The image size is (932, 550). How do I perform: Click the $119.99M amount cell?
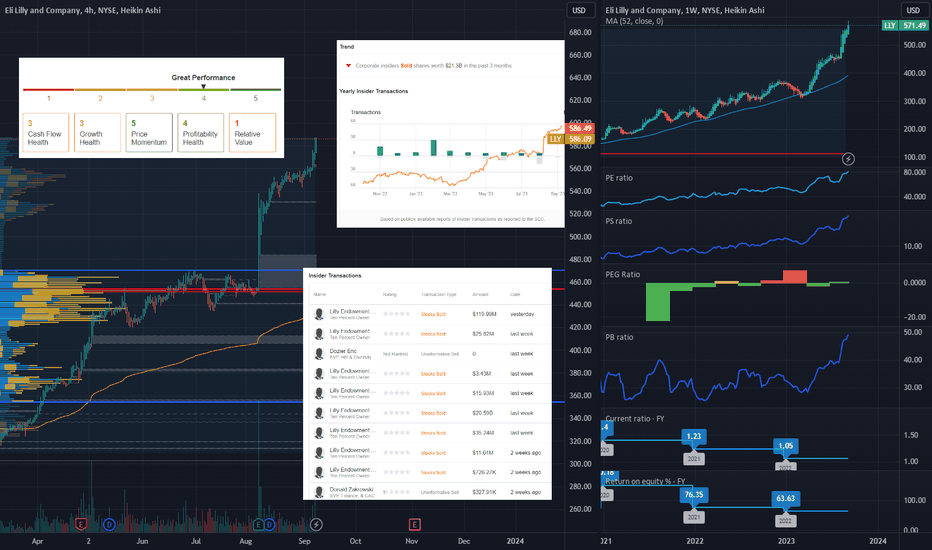coord(484,314)
